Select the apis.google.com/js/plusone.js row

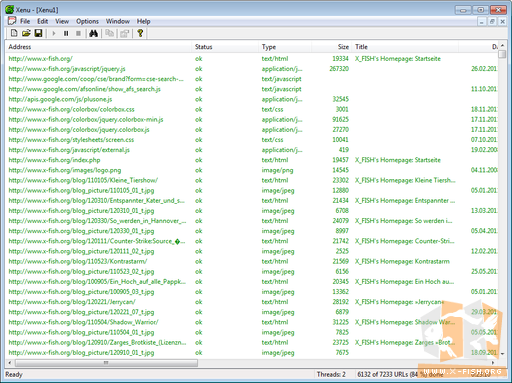click(x=60, y=99)
